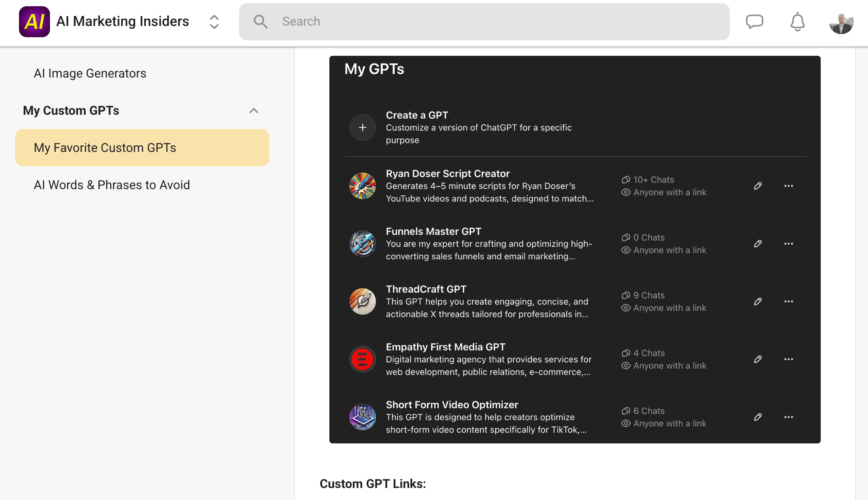Click the ThreadCraft GPT avatar
This screenshot has width=868, height=500.
coord(363,302)
